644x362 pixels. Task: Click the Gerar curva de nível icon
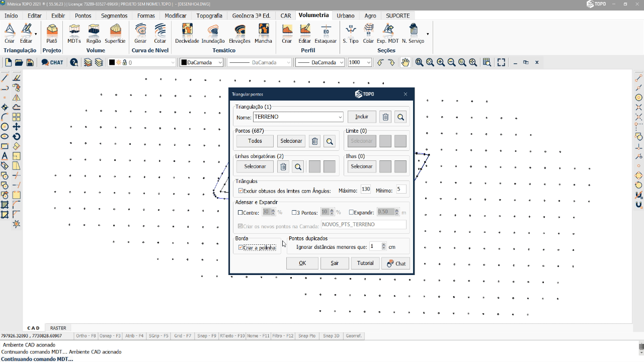click(x=140, y=33)
